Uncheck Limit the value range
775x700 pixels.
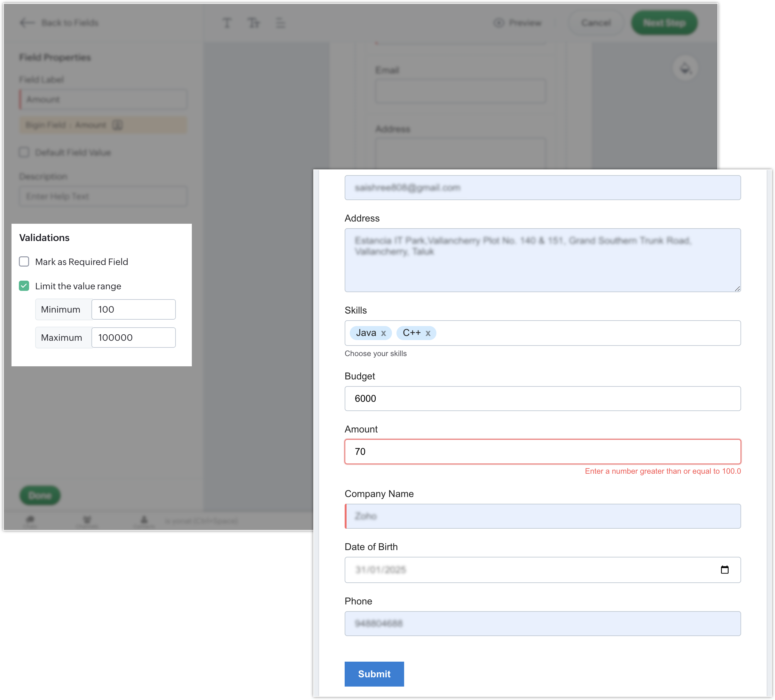pyautogui.click(x=24, y=286)
